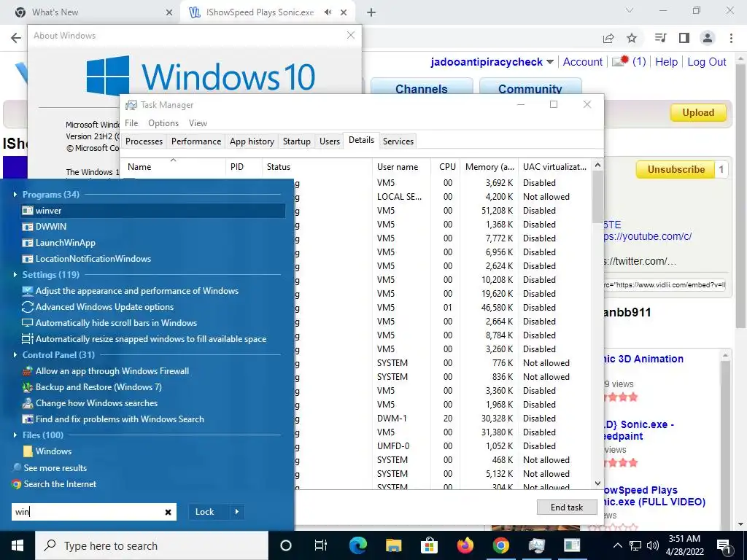This screenshot has height=560, width=747.
Task: Collapse the Files (100) group
Action: [15, 435]
